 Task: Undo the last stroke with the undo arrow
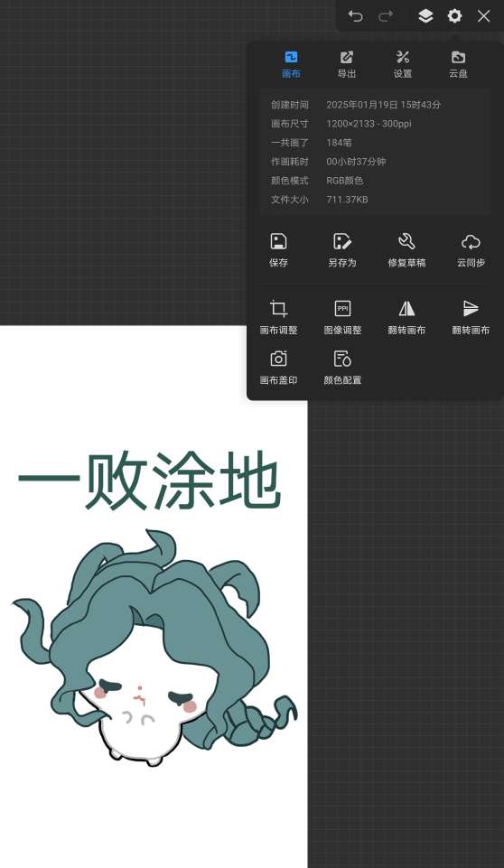click(355, 16)
